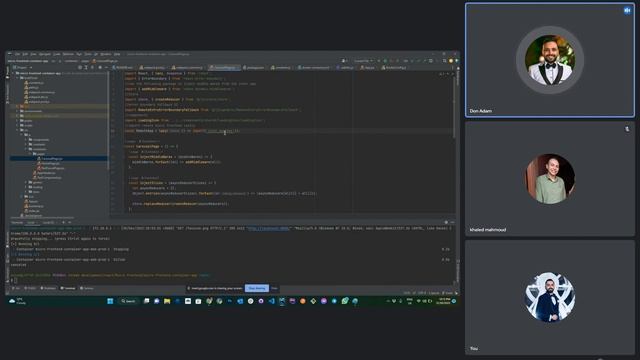This screenshot has height=360, width=640.
Task: Open the Window menu
Action: [105, 54]
